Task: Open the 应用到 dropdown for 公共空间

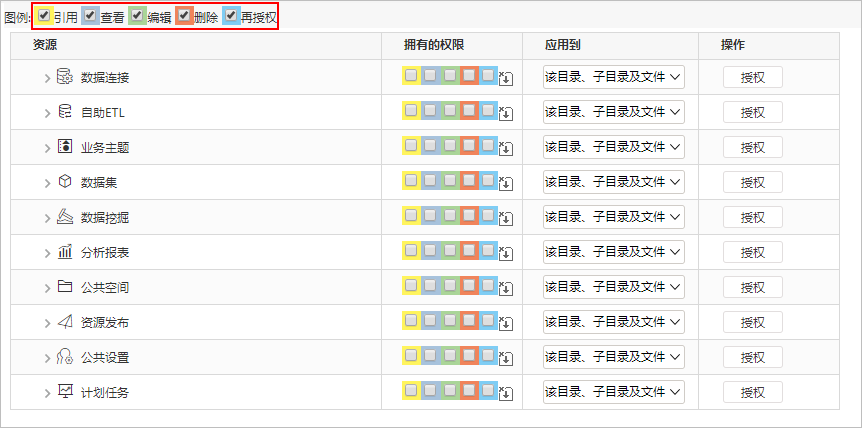Action: tap(614, 287)
